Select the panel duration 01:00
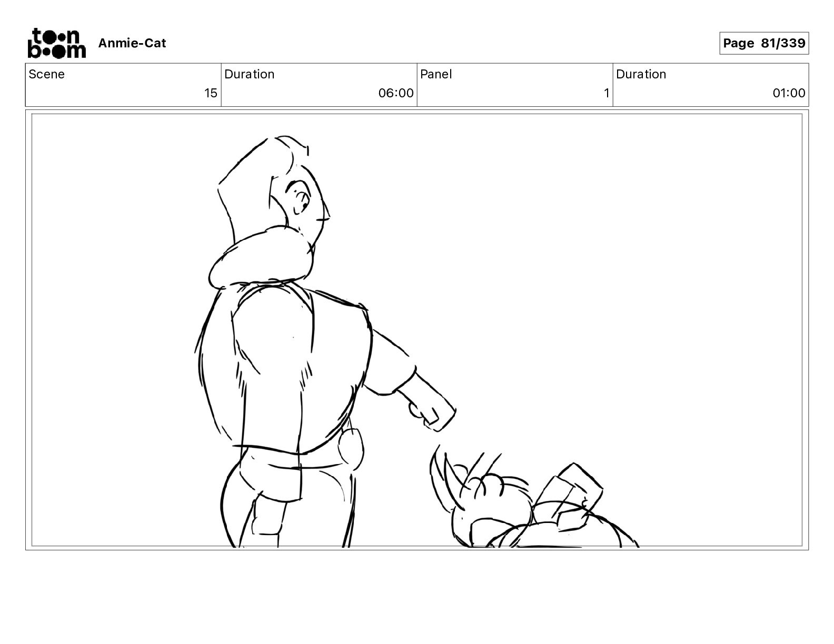834x644 pixels. pos(789,93)
